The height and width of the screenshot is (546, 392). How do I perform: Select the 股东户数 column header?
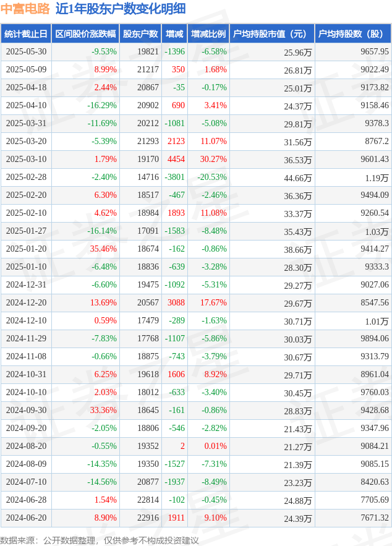[140, 34]
